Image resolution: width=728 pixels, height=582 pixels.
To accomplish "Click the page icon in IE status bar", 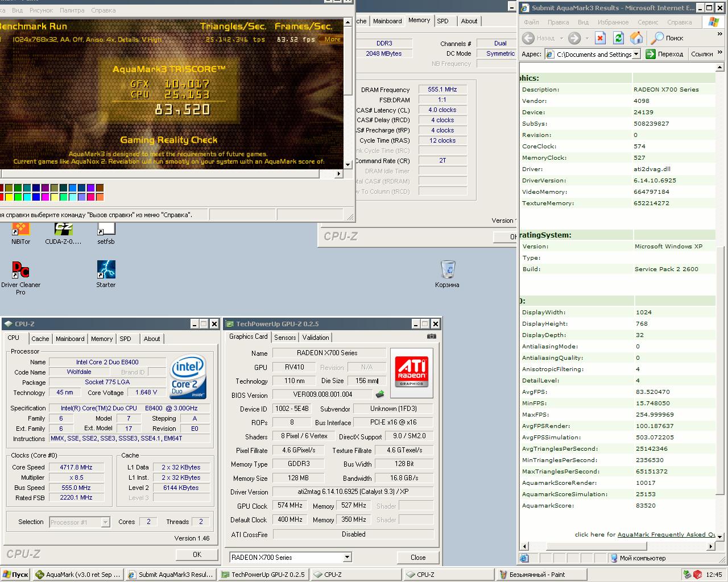I will tap(524, 558).
